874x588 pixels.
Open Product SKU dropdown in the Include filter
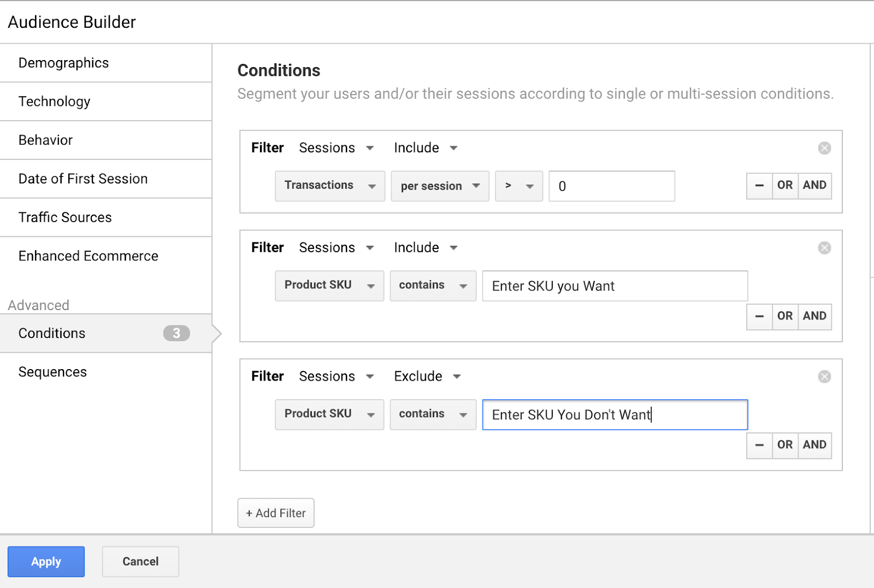(329, 286)
